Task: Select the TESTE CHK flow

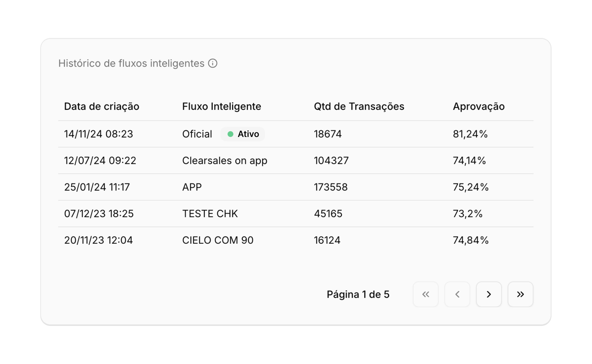Action: point(210,214)
